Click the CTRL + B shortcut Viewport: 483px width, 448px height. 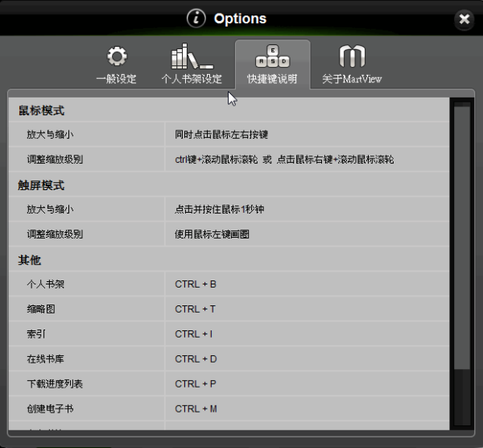click(x=196, y=284)
